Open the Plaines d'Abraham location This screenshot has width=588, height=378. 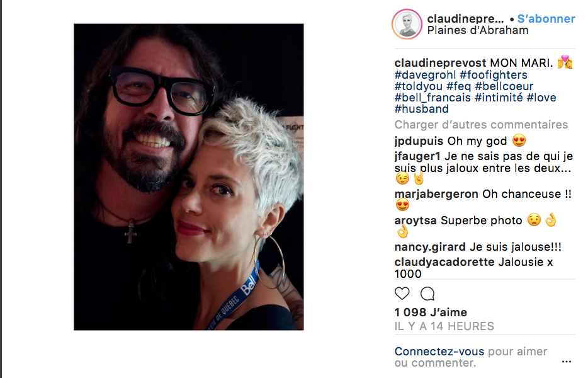(478, 30)
